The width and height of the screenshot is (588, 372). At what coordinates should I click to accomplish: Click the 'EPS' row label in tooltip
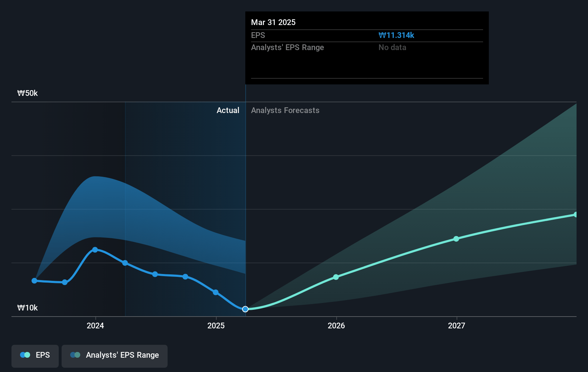coord(258,35)
